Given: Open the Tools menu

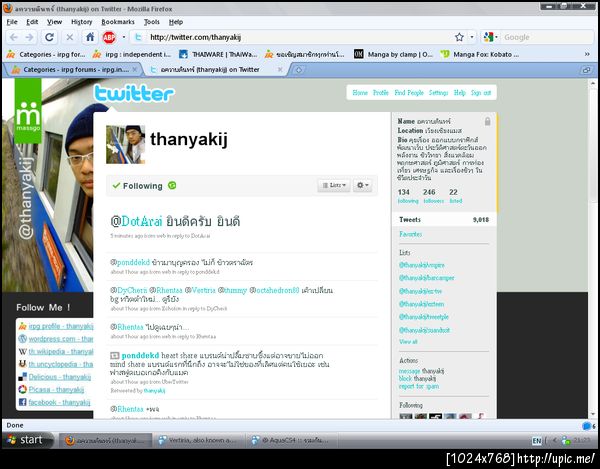Looking at the screenshot, I should click(152, 22).
